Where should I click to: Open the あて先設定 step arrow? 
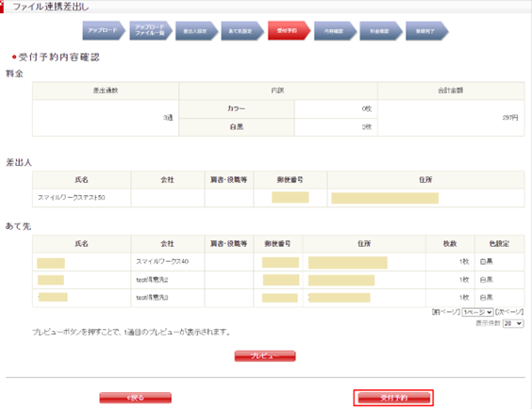[242, 31]
